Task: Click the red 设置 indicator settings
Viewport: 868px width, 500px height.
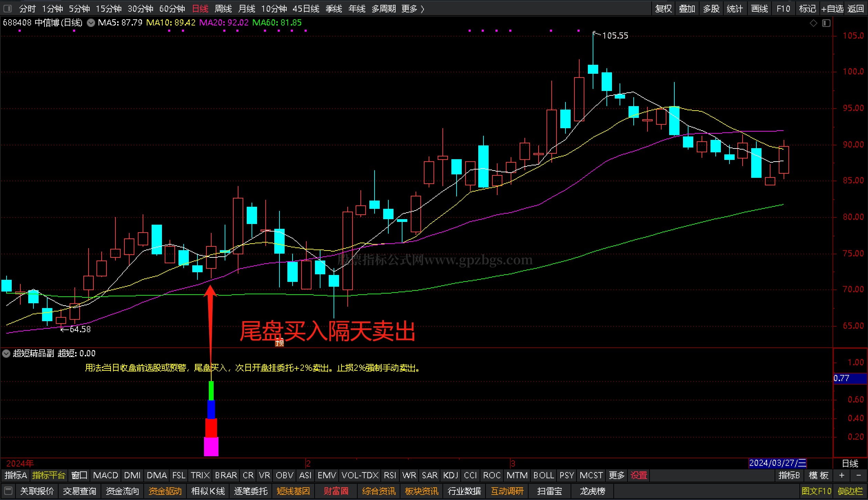Action: click(x=639, y=476)
